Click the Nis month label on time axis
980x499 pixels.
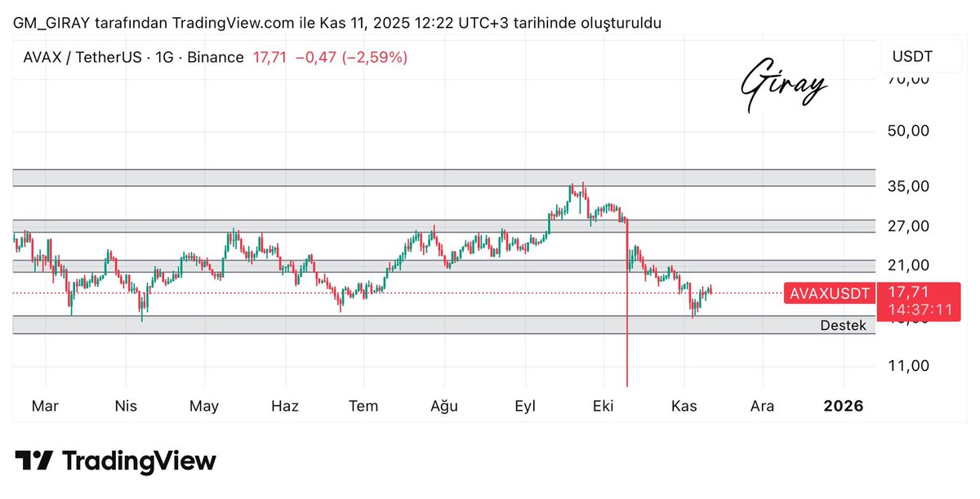tap(126, 406)
